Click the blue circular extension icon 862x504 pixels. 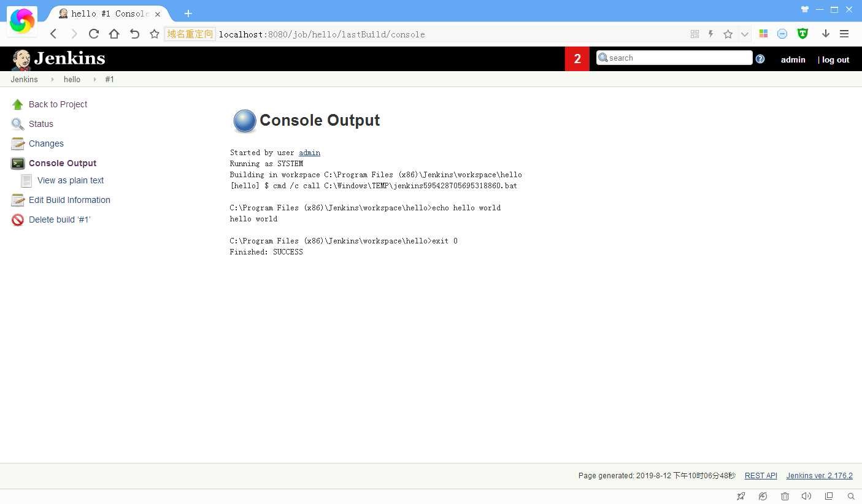[782, 34]
